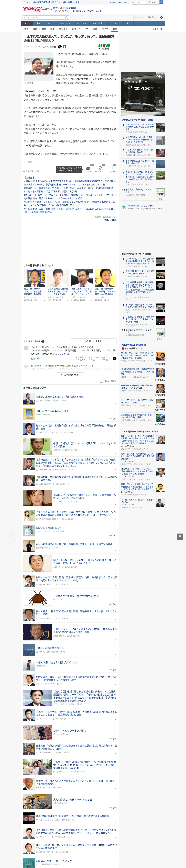Open KTNテレビ長崎 source link
This screenshot has height=868, width=186.
(x=110, y=220)
